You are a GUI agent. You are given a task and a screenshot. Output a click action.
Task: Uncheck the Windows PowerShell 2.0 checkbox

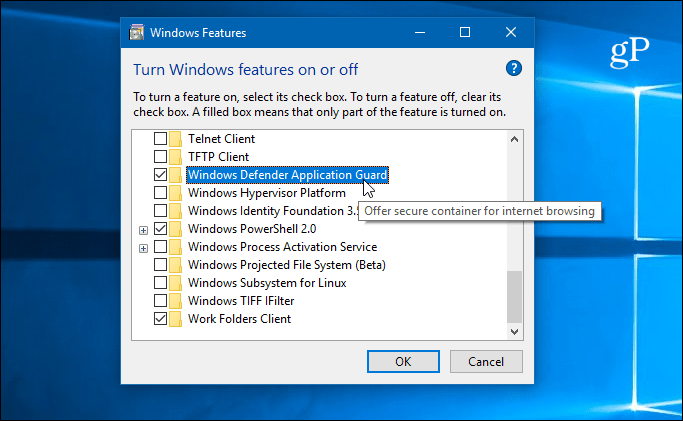point(160,229)
